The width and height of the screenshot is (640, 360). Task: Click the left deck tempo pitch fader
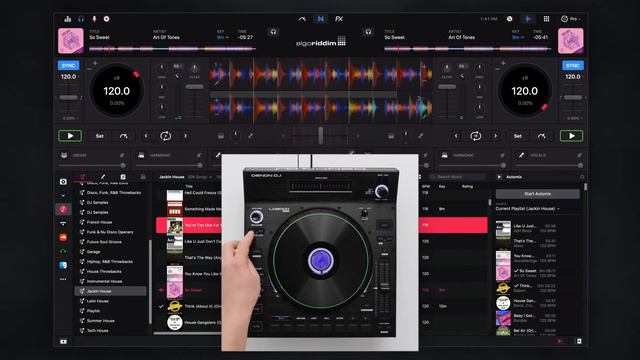click(x=68, y=98)
